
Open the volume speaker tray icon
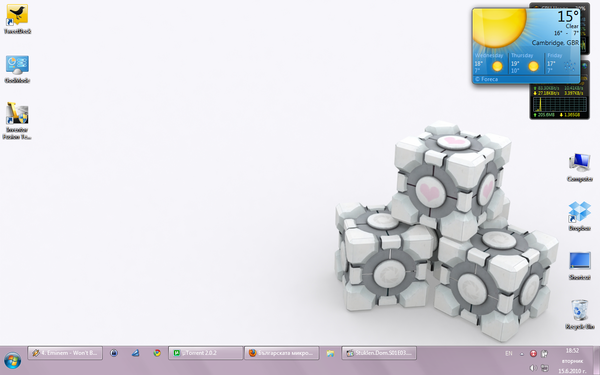click(x=533, y=368)
